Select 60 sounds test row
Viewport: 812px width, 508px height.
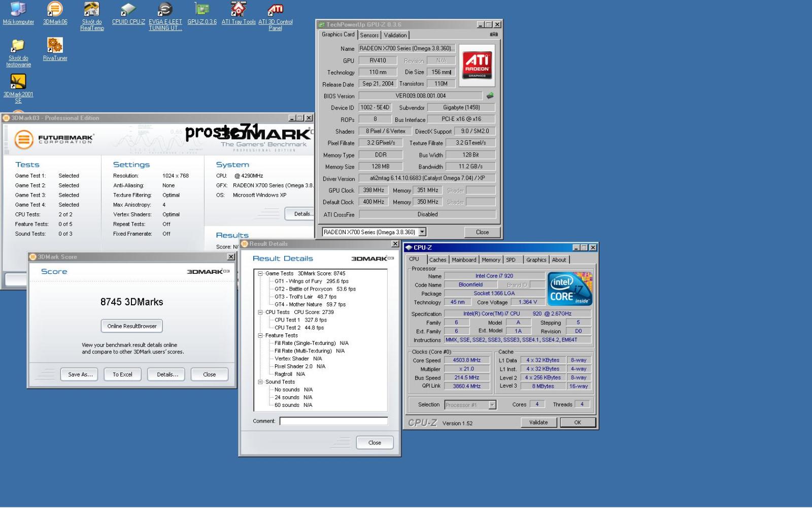click(x=293, y=405)
